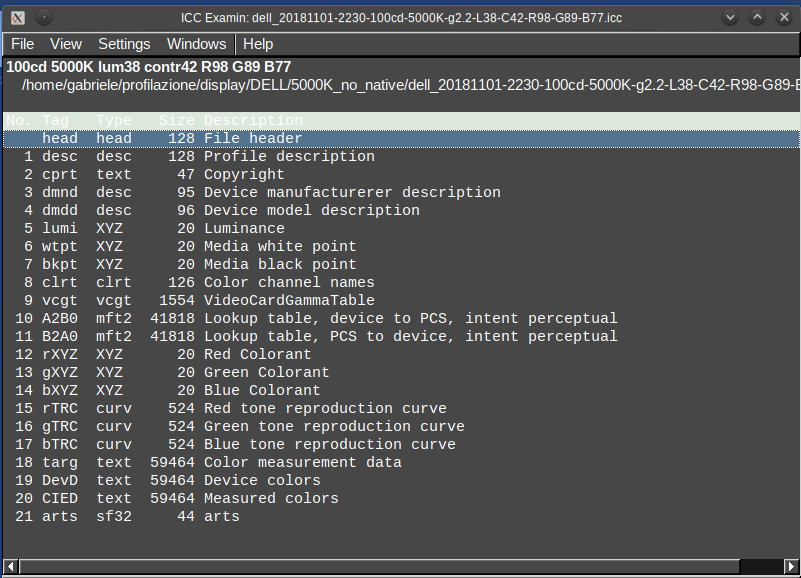Open the Windows menu

click(x=196, y=44)
